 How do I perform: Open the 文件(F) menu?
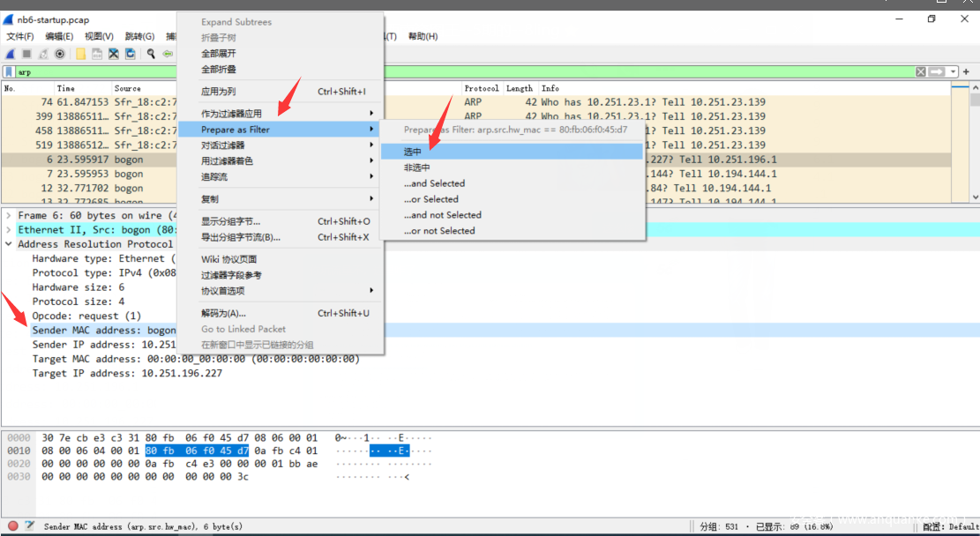coord(19,36)
